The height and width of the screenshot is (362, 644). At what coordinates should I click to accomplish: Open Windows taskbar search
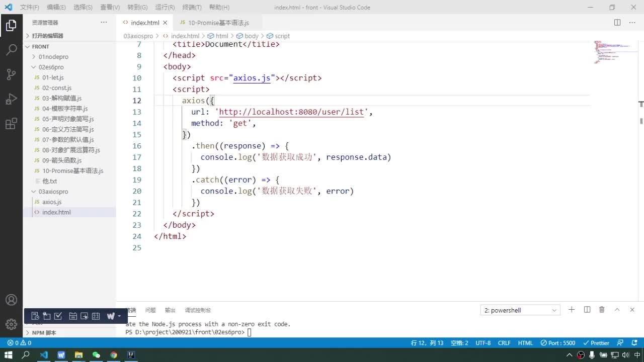pyautogui.click(x=26, y=355)
